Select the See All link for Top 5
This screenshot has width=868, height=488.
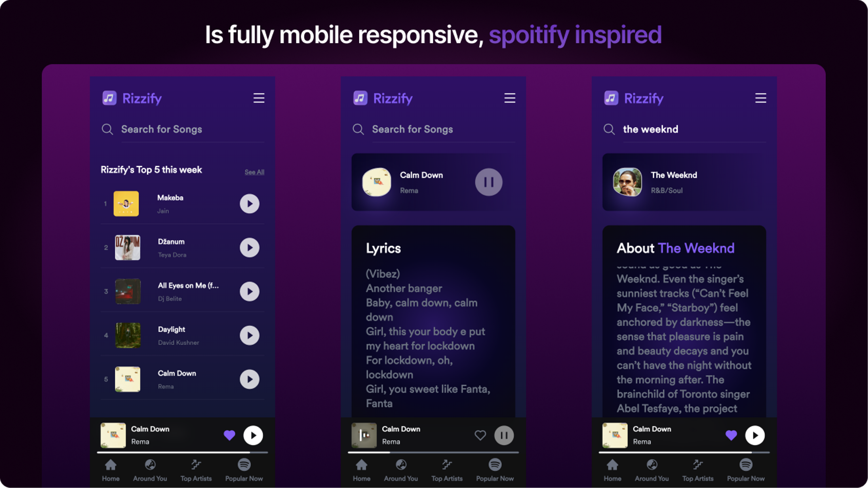click(x=253, y=172)
